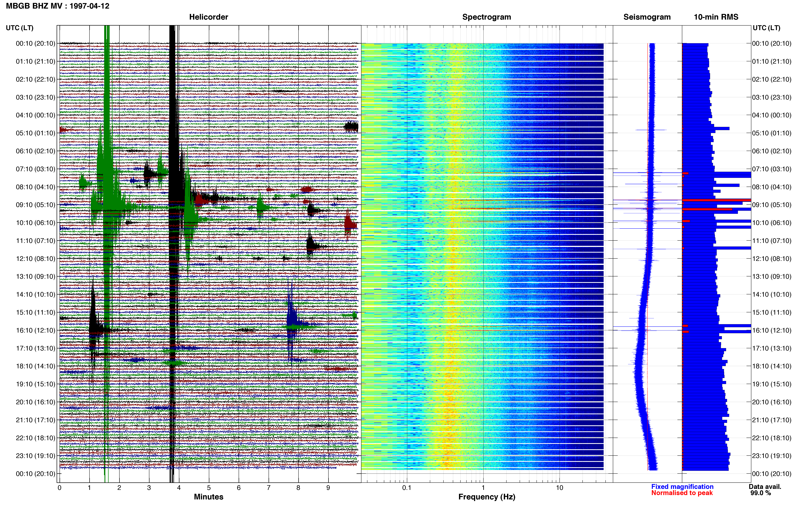Click minute tick label '5' on helicorder axis
Screen dimensions: 812x508
[209, 488]
